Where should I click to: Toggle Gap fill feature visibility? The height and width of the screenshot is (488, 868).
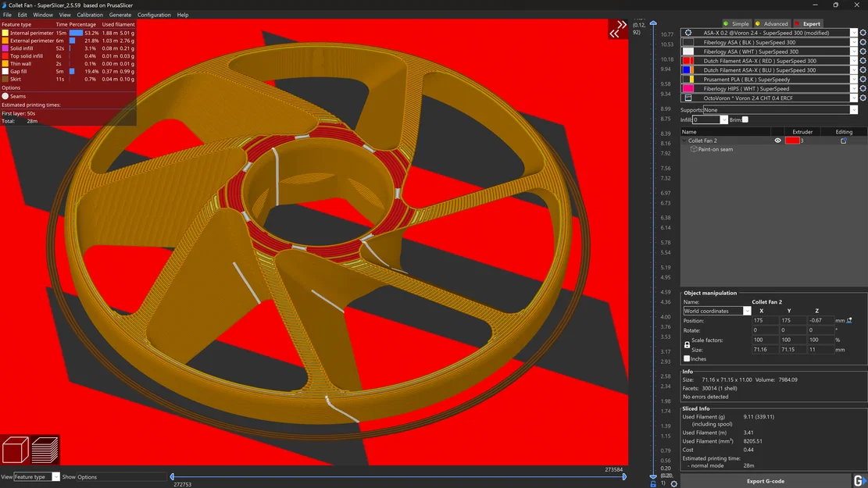5,71
